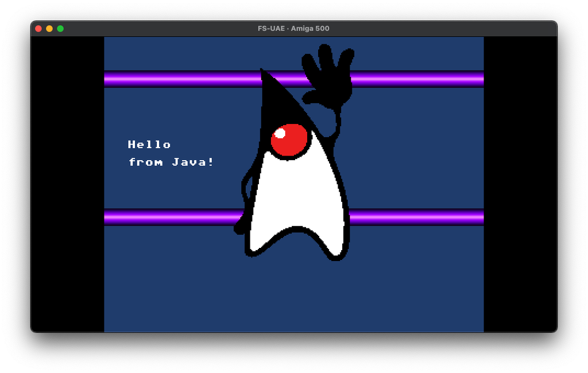Viewport: 588px width, 373px height.
Task: Close the FS-UAE window with red button
Action: click(x=38, y=29)
